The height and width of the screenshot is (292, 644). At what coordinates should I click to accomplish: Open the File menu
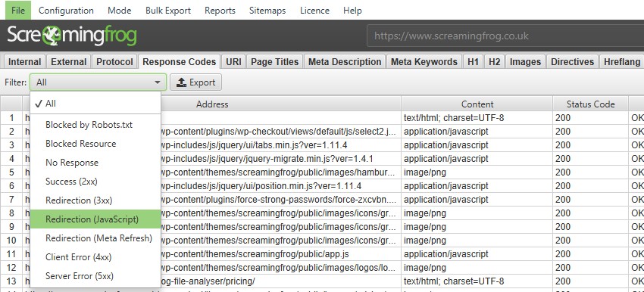[18, 11]
